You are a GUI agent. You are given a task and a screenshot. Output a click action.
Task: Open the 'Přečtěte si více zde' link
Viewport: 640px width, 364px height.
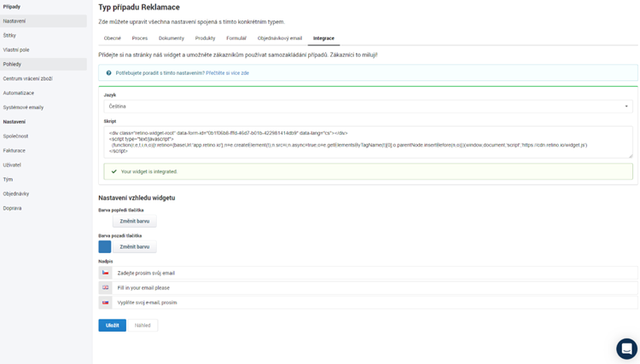coord(227,73)
